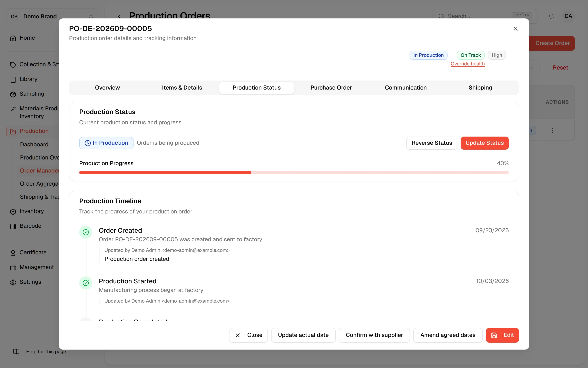This screenshot has width=588, height=368.
Task: Click the Update Status button
Action: [484, 143]
